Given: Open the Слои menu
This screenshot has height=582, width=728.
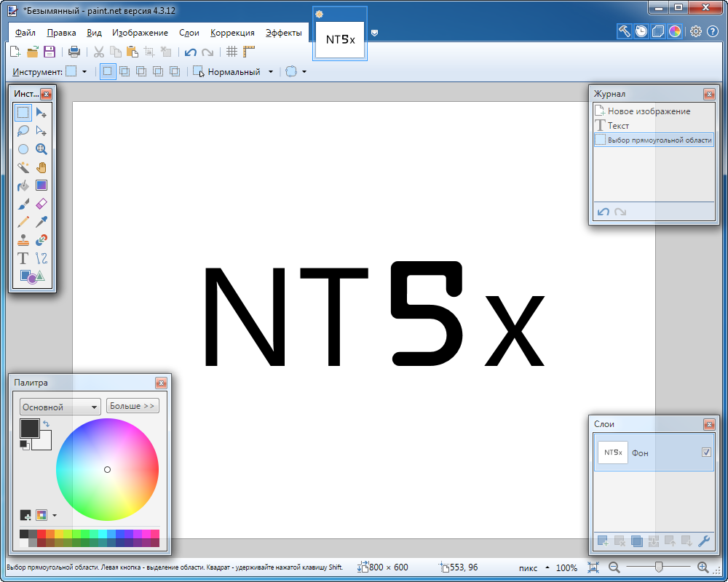Looking at the screenshot, I should pos(189,33).
